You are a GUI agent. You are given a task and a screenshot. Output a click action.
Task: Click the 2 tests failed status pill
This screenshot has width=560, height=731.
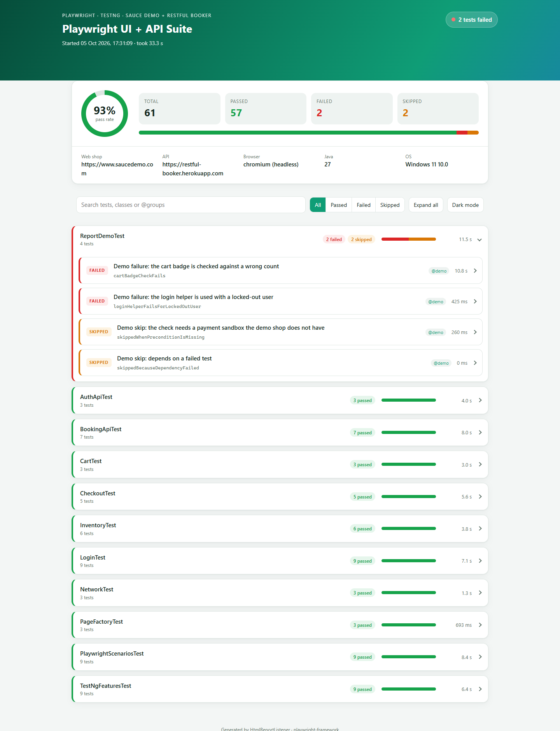471,20
